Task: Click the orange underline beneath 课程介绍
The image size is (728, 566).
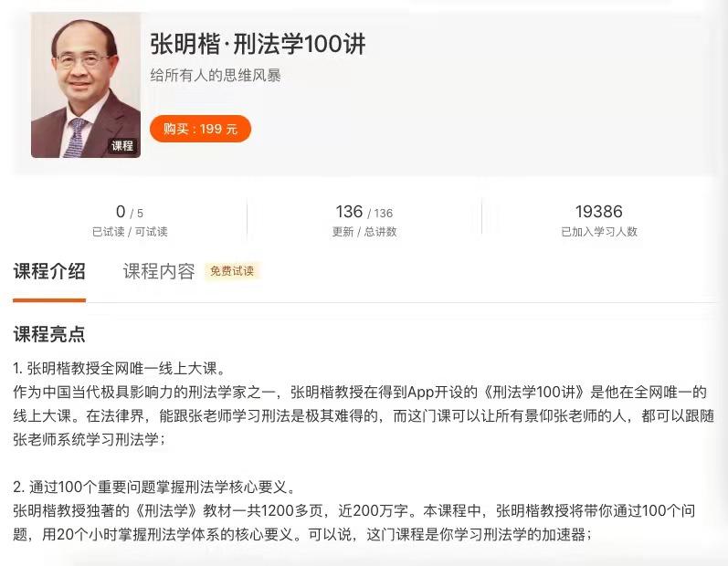Action: click(49, 300)
